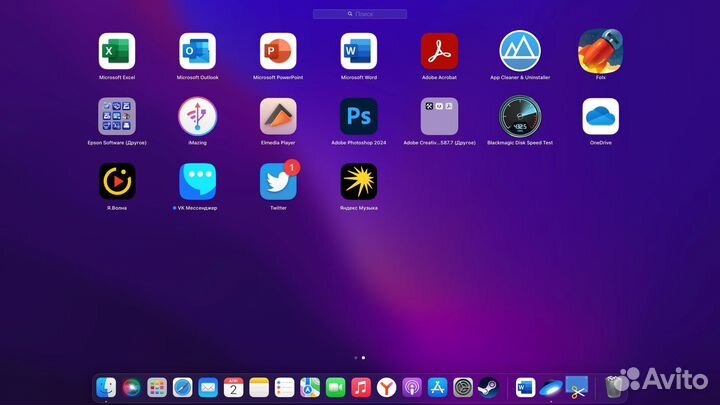
Task: Open VK Мессенджер app
Action: 197,181
